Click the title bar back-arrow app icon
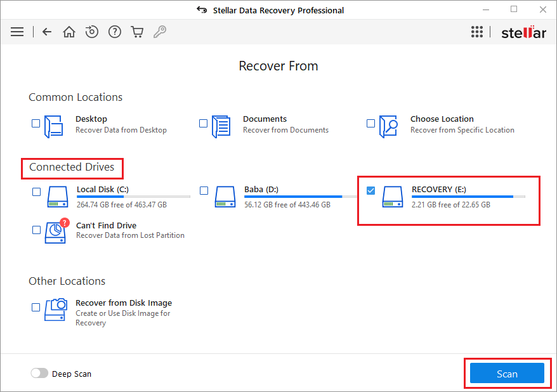Screen dimensions: 557x392 202,10
